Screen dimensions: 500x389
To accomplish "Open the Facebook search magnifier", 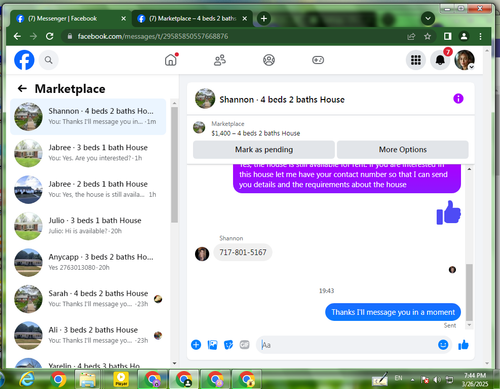I will (49, 60).
